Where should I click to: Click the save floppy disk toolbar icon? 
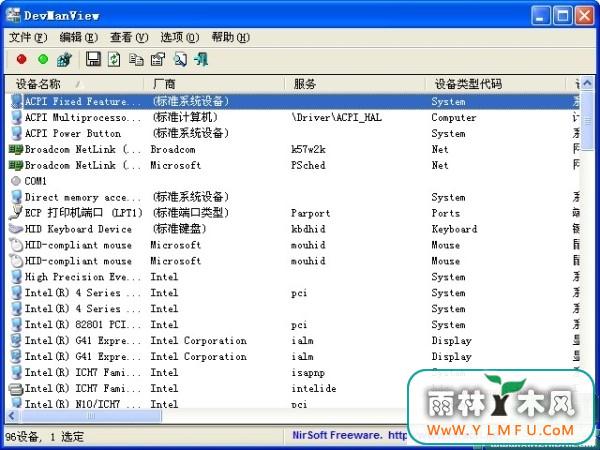tap(93, 59)
